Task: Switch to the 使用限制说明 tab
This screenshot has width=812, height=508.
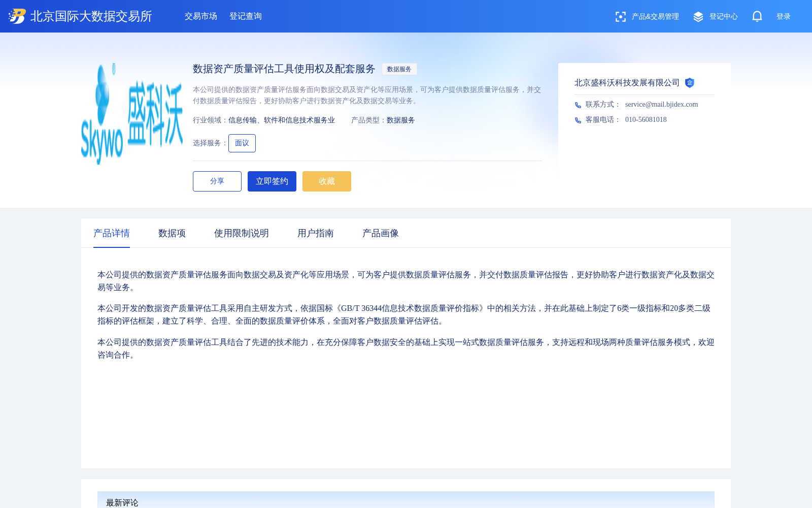Action: pos(242,233)
